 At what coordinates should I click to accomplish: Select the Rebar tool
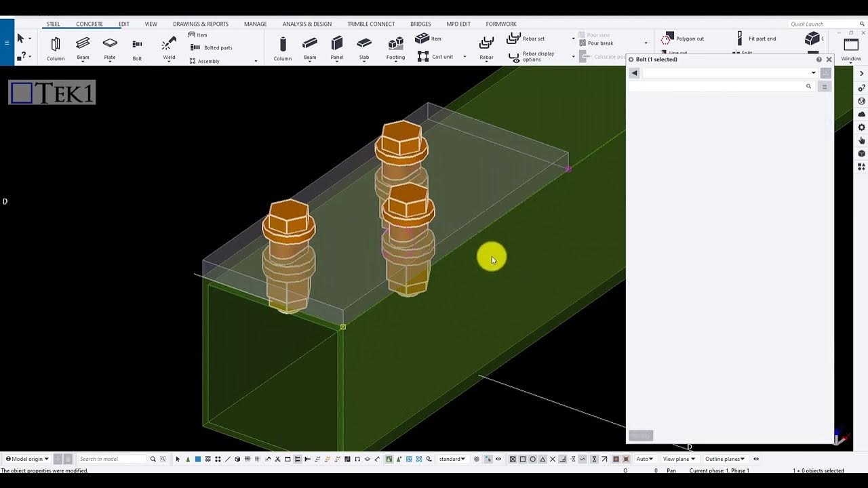click(x=486, y=48)
